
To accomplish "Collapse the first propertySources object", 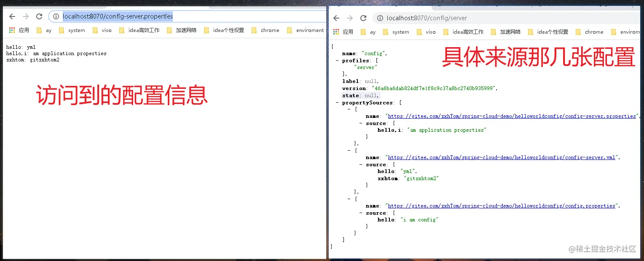I will pyautogui.click(x=349, y=109).
